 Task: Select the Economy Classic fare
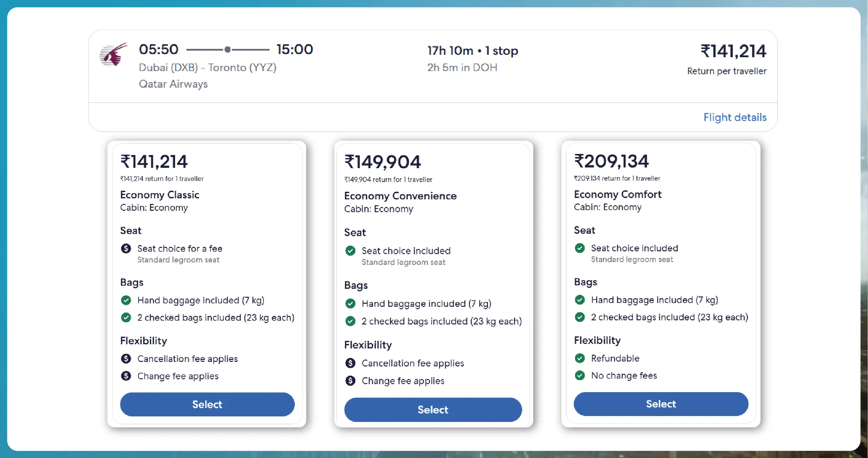[207, 405]
